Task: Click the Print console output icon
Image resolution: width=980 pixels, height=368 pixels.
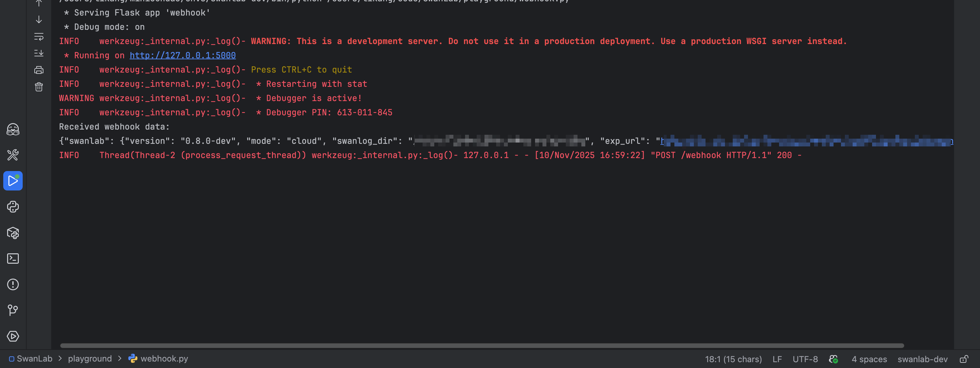Action: pyautogui.click(x=39, y=70)
